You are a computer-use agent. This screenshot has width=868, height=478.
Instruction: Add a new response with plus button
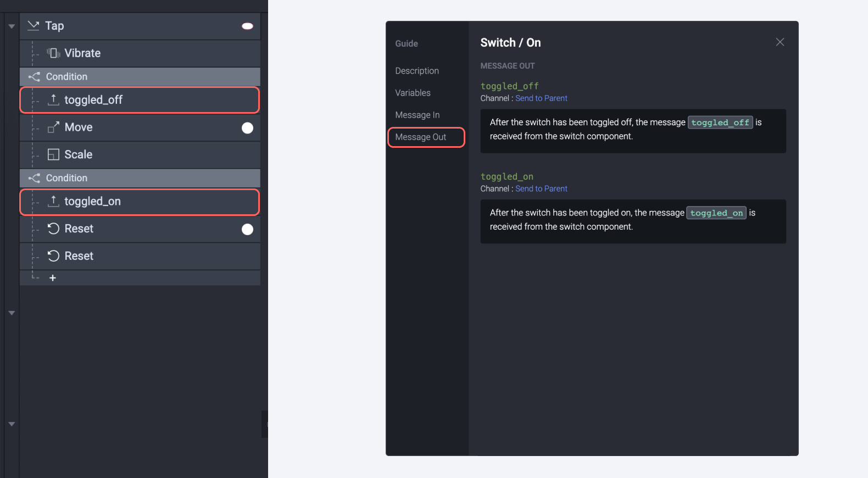tap(53, 278)
